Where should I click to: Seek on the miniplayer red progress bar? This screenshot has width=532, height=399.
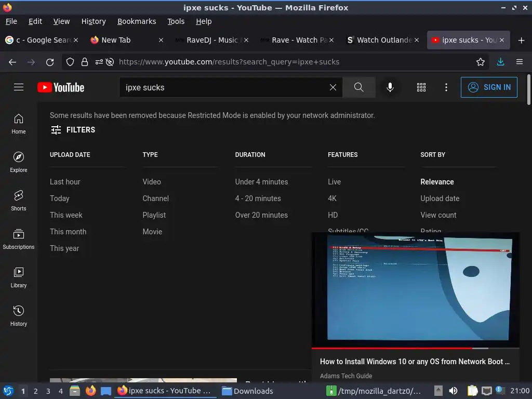coord(416,348)
